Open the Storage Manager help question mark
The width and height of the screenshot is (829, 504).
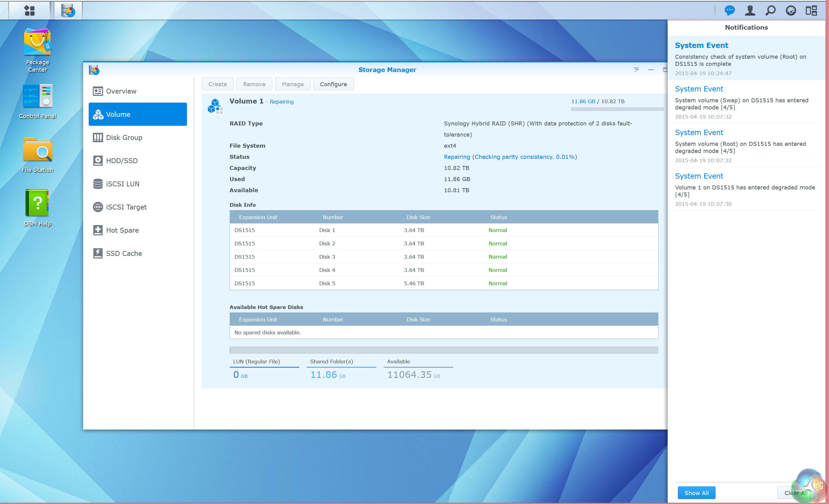[636, 70]
